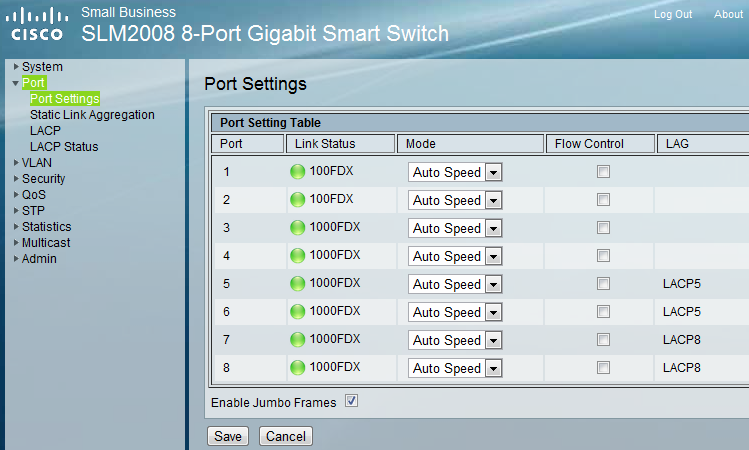
Task: Enable flow control on port 7
Action: click(x=603, y=340)
